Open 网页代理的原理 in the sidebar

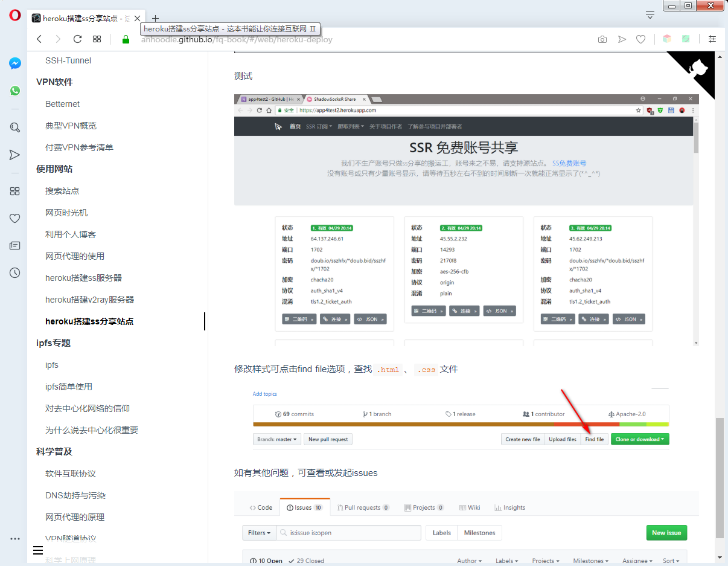pyautogui.click(x=75, y=517)
